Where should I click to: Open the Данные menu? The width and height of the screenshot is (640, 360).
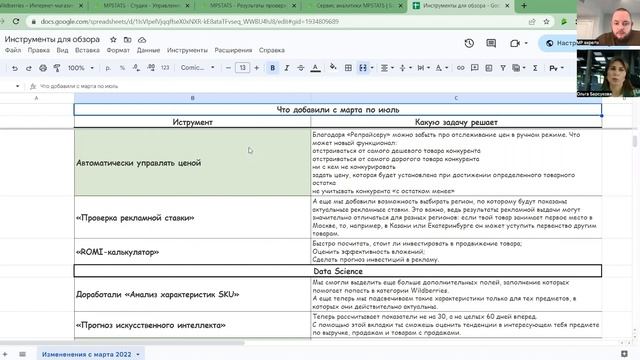(148, 50)
